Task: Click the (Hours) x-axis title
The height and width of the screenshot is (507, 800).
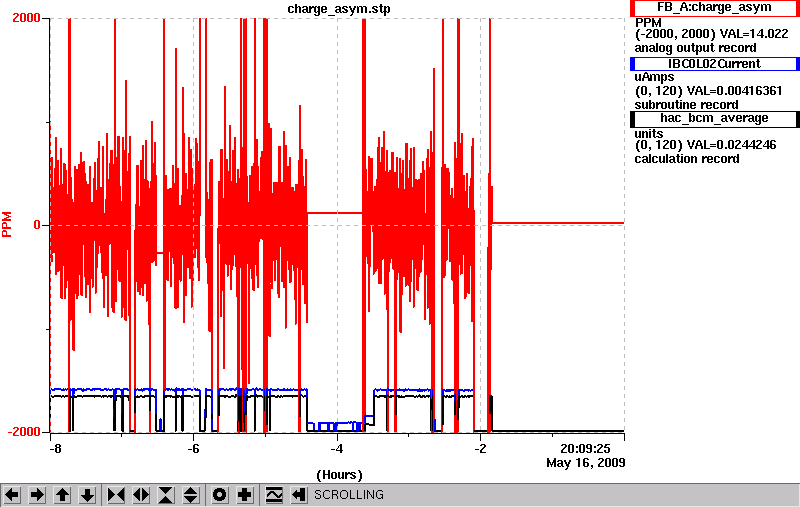Action: tap(339, 475)
